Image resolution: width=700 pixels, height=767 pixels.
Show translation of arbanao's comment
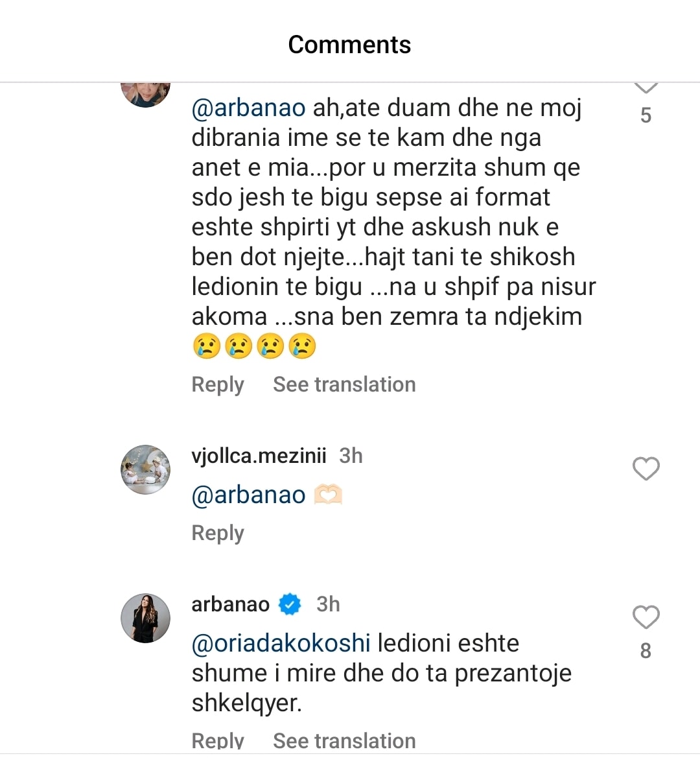click(x=344, y=740)
